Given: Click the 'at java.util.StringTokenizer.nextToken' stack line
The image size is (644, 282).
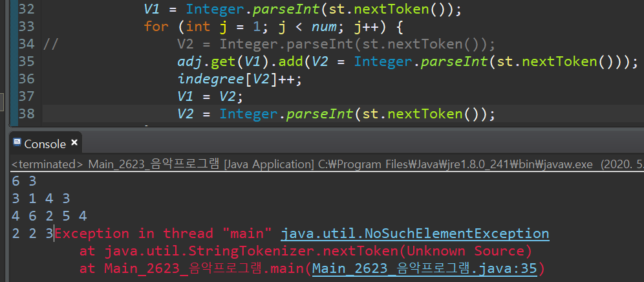Looking at the screenshot, I should (306, 251).
